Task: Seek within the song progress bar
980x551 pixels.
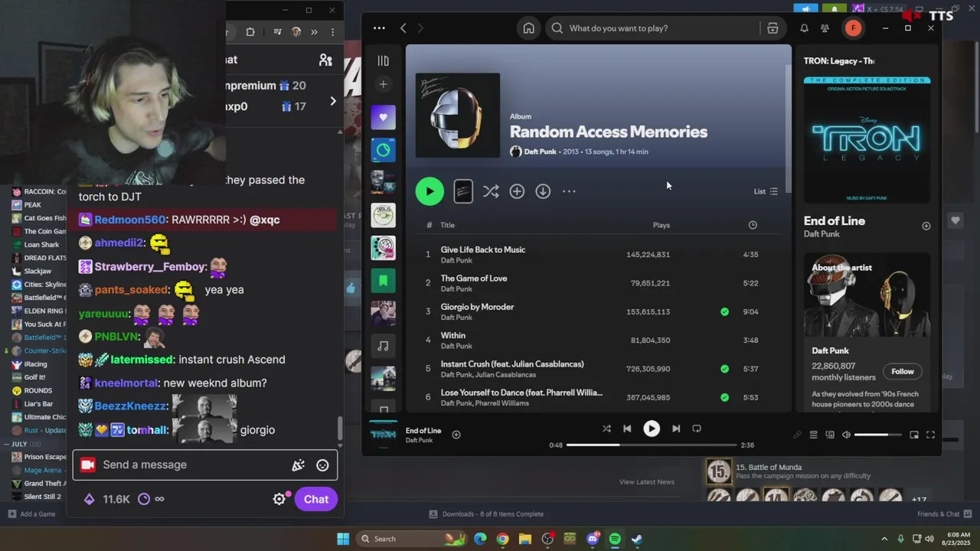Action: [x=652, y=445]
